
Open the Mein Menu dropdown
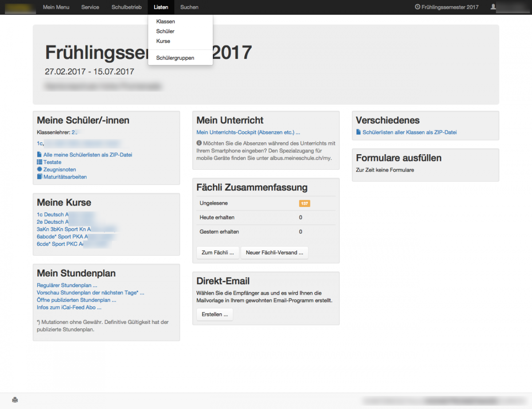click(x=56, y=7)
